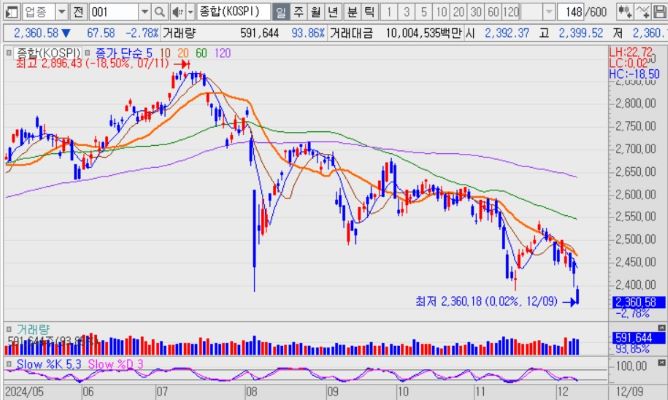
Task: Click the blue 2,360.58 current price badge
Action: click(x=638, y=302)
